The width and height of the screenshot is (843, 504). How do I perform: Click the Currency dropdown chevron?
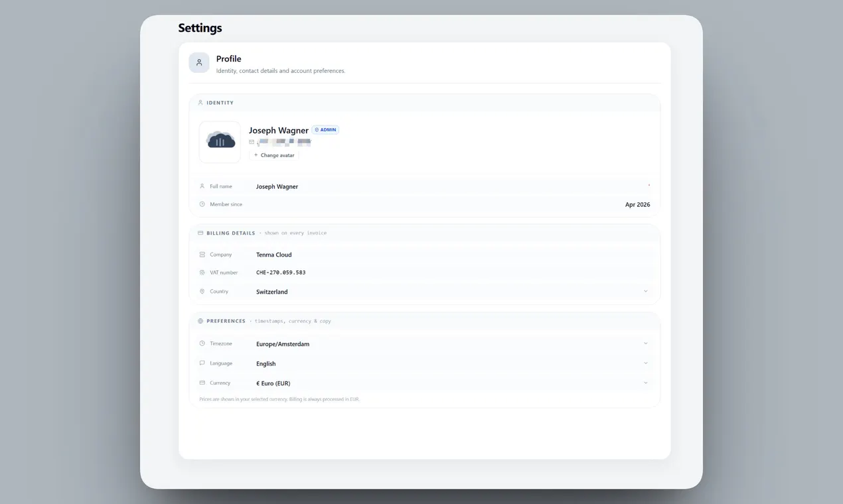(x=645, y=383)
